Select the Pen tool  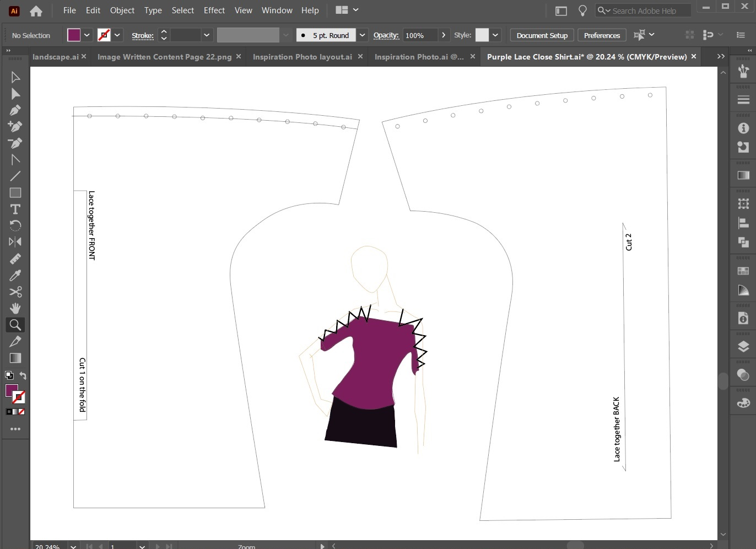[x=15, y=110]
